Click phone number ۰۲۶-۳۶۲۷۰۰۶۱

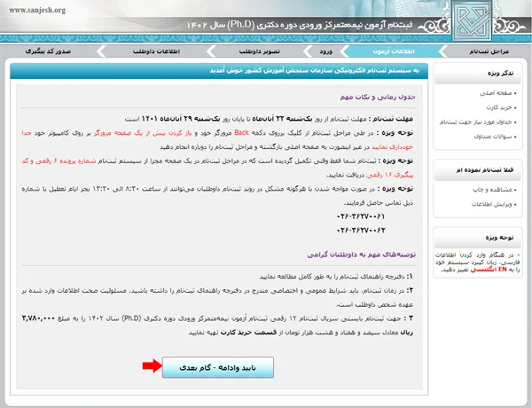coord(361,216)
